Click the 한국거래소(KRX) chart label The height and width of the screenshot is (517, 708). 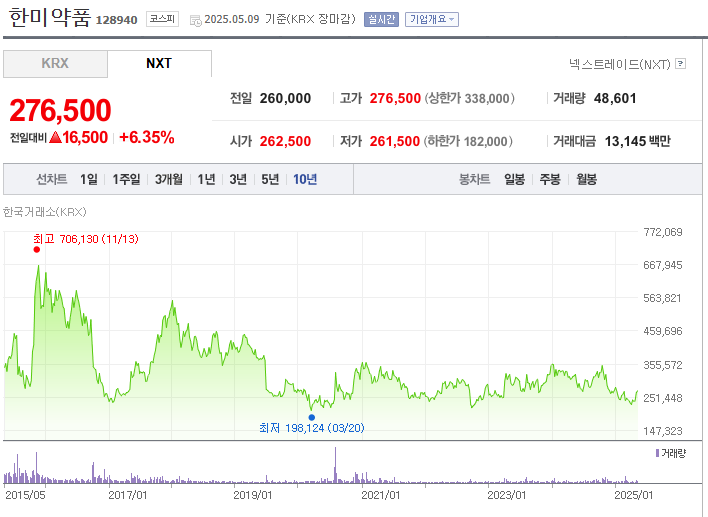pyautogui.click(x=44, y=212)
